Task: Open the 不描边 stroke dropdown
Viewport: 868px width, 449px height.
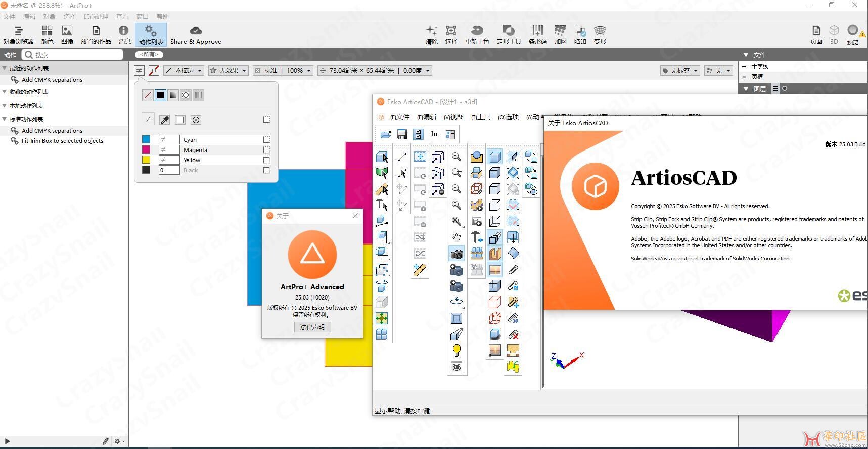Action: (x=184, y=71)
